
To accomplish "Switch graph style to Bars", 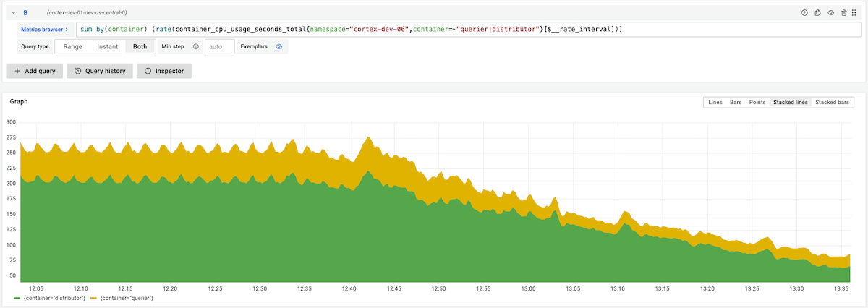I will [x=736, y=103].
